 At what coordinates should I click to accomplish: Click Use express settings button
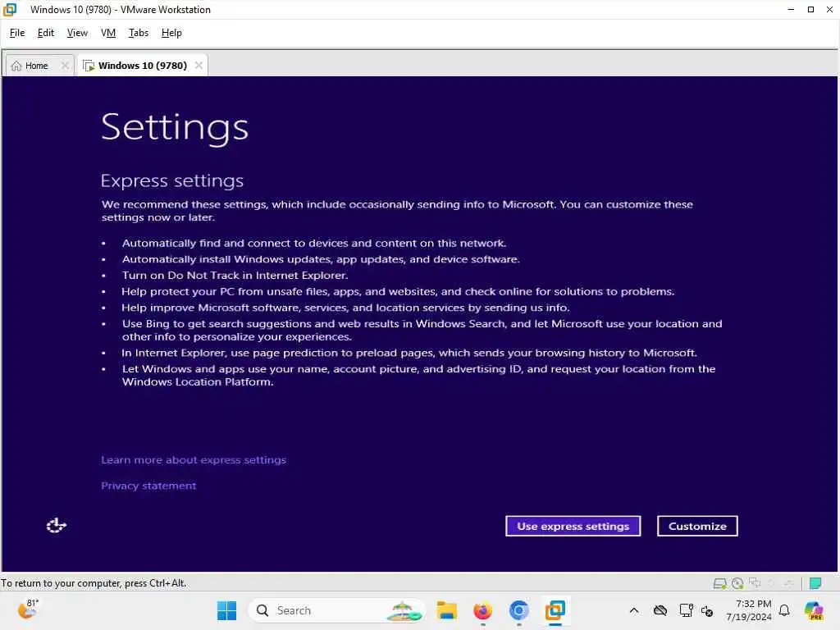[x=573, y=526]
